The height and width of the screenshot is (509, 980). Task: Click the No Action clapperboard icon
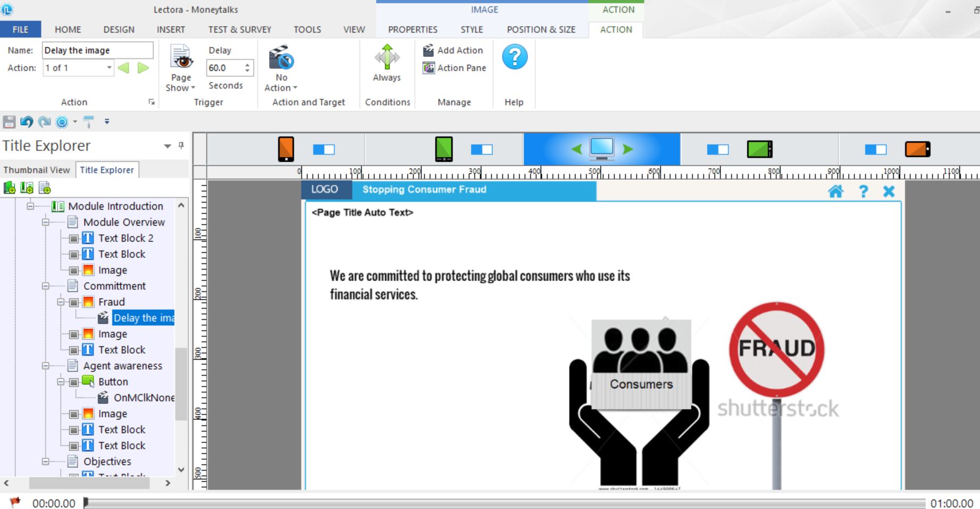pos(281,57)
